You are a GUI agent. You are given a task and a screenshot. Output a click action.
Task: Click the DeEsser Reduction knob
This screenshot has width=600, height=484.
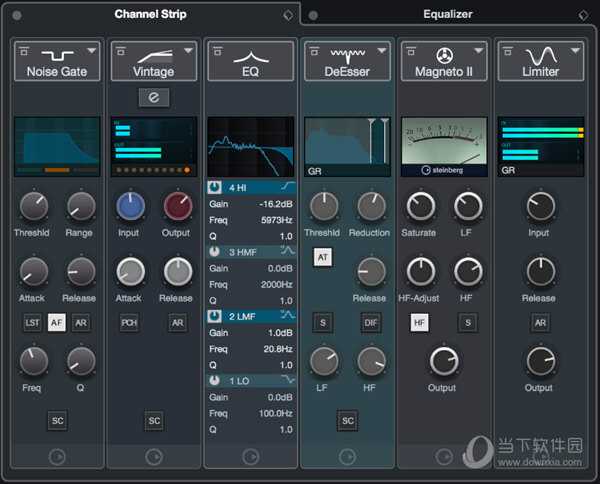371,206
